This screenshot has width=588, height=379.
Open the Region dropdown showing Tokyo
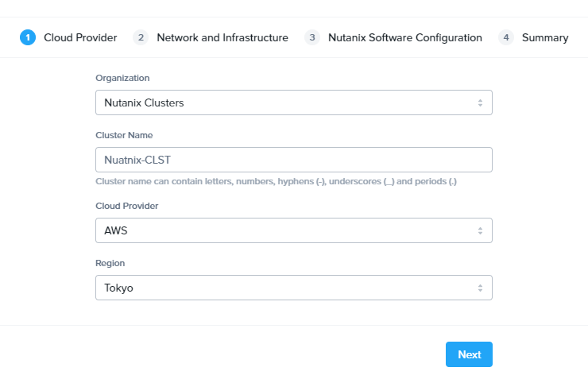pyautogui.click(x=294, y=288)
